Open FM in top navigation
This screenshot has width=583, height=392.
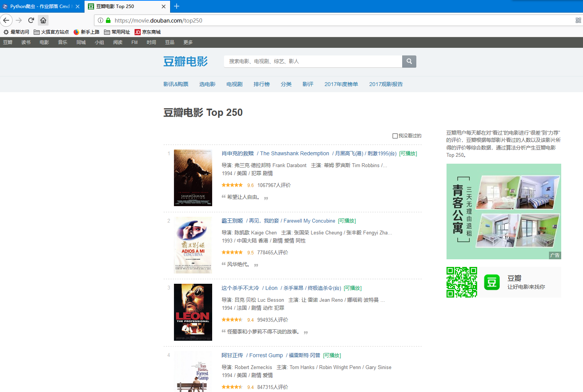pos(135,42)
